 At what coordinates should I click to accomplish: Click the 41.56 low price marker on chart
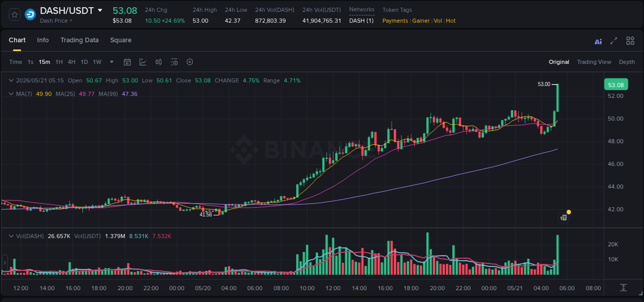tap(206, 214)
